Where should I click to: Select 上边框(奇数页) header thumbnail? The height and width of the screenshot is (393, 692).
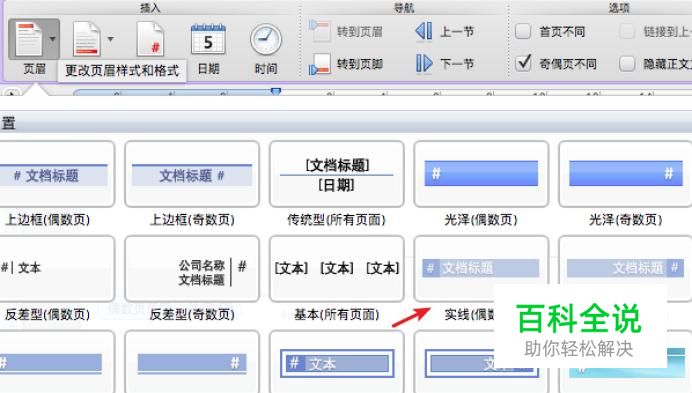coord(192,174)
